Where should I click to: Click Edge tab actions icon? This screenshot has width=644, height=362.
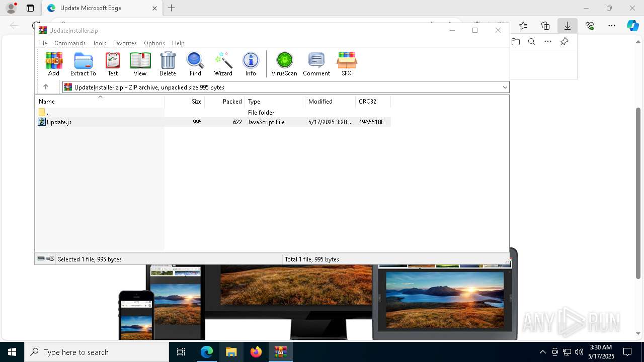pyautogui.click(x=30, y=8)
